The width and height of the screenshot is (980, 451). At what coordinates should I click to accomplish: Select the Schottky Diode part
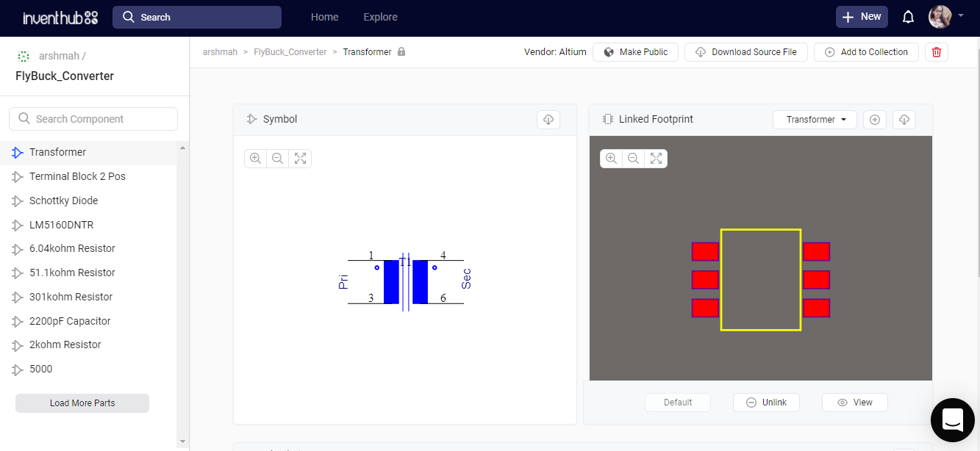pos(88,201)
